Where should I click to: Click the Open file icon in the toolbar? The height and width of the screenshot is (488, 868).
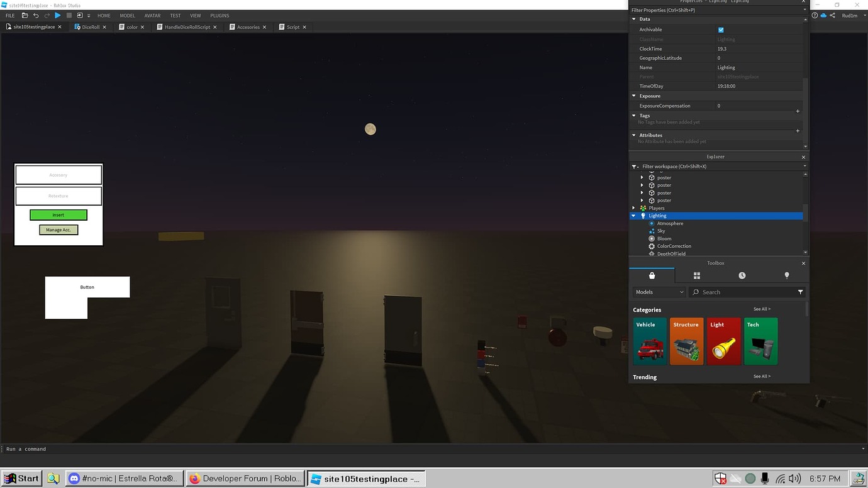(24, 15)
